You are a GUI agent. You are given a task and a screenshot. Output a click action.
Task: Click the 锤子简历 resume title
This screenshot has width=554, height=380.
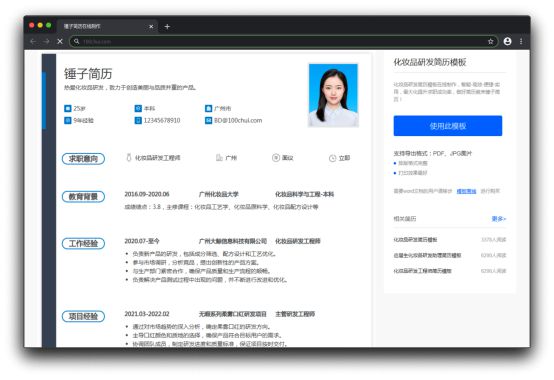pos(88,74)
